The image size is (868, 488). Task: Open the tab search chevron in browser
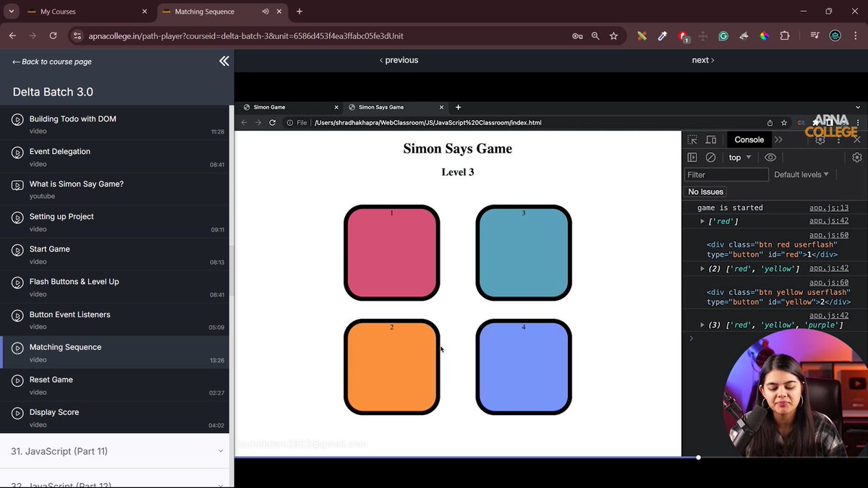(11, 12)
